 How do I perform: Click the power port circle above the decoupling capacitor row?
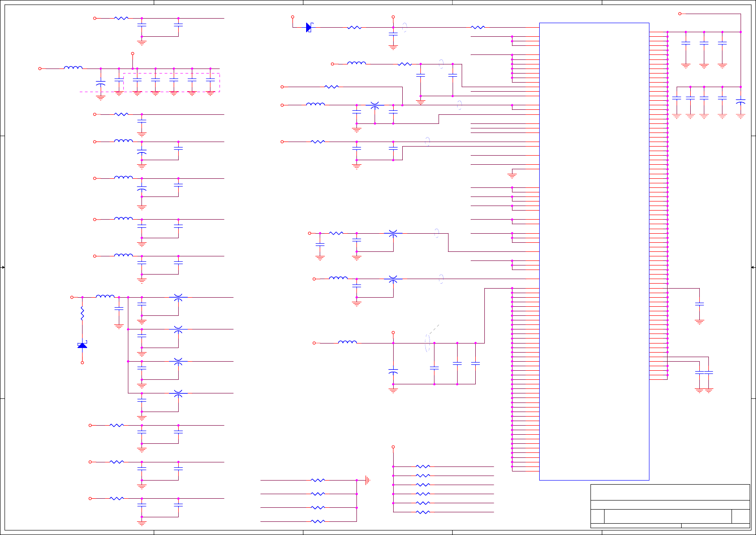[132, 54]
